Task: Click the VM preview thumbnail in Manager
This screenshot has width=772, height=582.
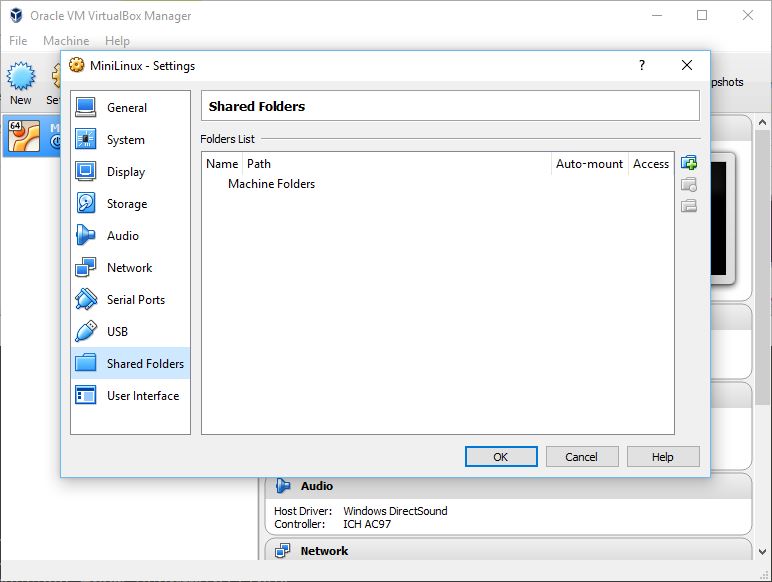Action: pos(722,219)
